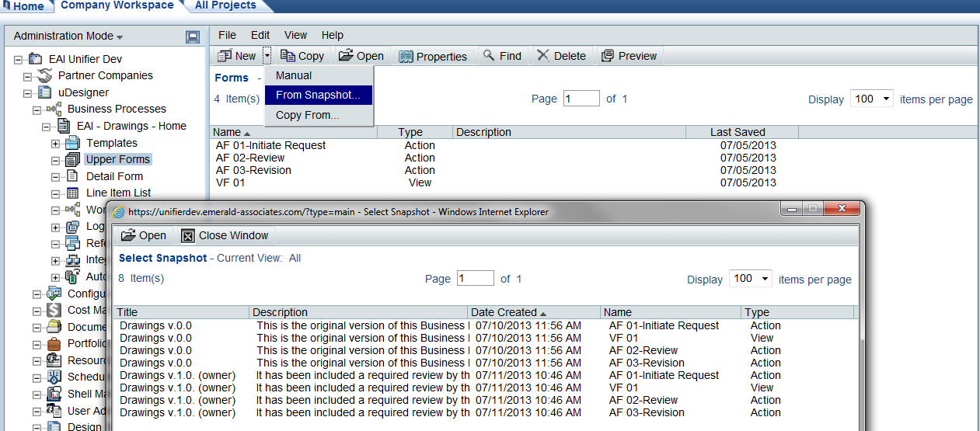The width and height of the screenshot is (980, 431).
Task: Choose Copy From... menu entry
Action: pyautogui.click(x=308, y=116)
